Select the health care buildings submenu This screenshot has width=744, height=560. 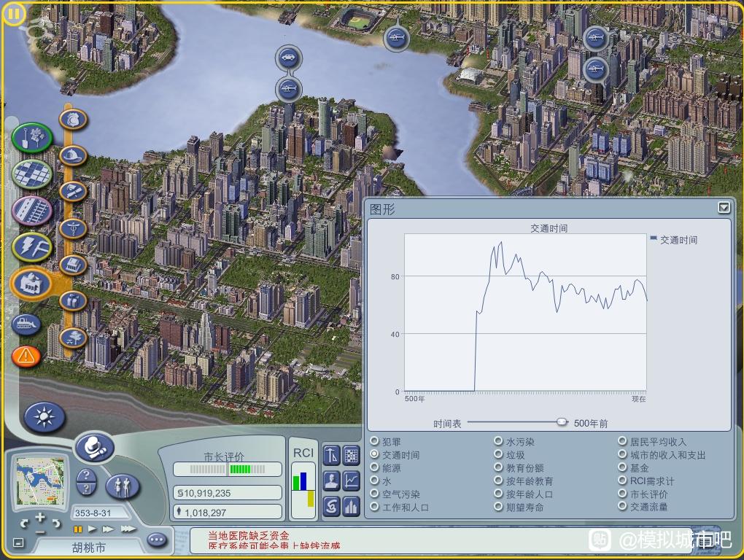[73, 228]
